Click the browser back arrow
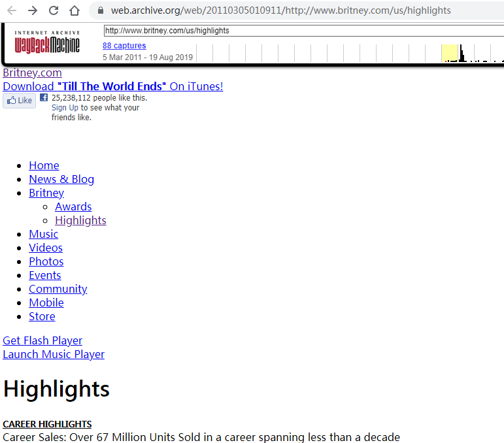The width and height of the screenshot is (504, 443). pos(12,10)
